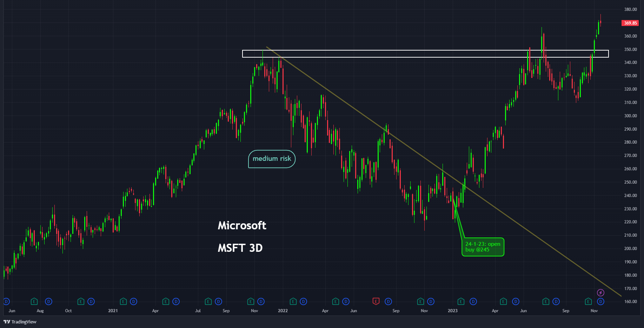
Task: Click the 340.00 price axis label
Action: pos(631,63)
